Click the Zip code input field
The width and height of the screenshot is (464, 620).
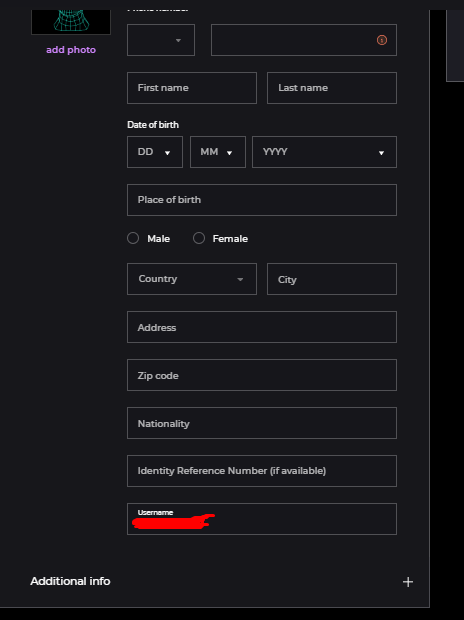point(262,375)
